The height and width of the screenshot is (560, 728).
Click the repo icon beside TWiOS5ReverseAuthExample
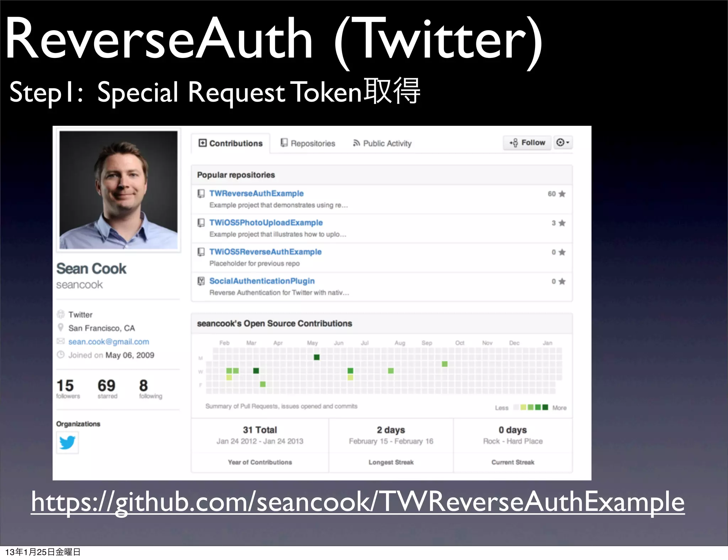201,252
